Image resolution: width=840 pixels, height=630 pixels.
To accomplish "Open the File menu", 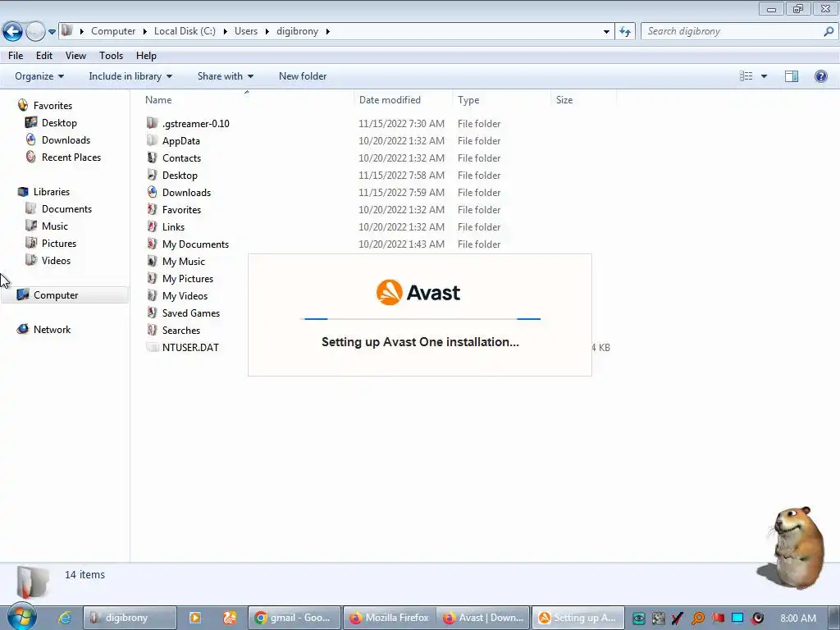I will point(16,56).
